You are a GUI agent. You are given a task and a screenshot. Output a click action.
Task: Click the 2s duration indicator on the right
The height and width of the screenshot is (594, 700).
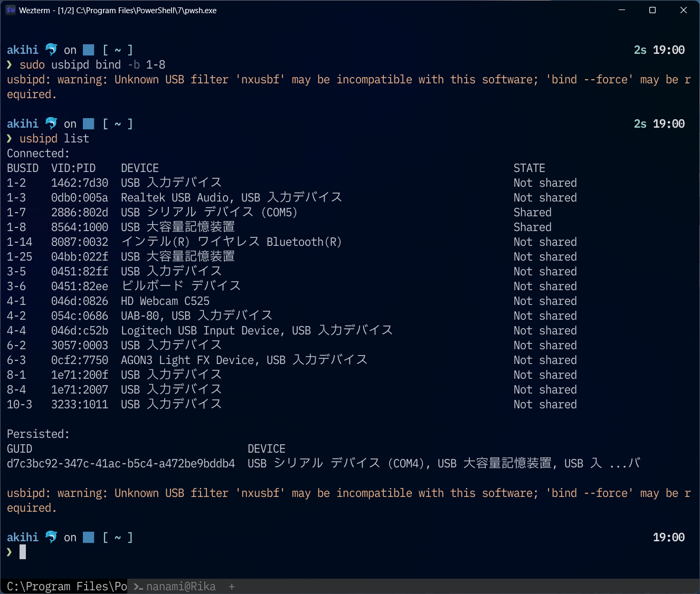click(639, 50)
